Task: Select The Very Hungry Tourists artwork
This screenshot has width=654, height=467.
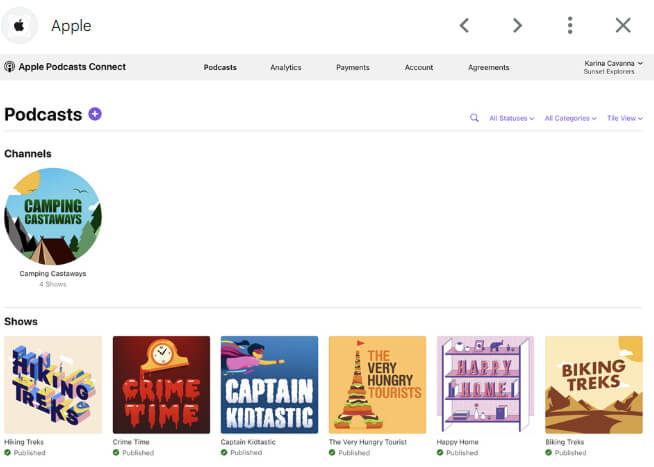Action: click(x=377, y=385)
